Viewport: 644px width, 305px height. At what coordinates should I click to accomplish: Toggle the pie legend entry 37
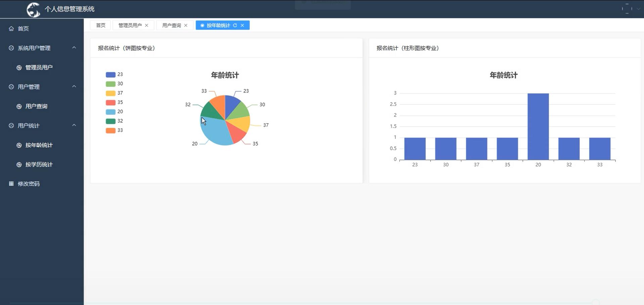coord(114,93)
